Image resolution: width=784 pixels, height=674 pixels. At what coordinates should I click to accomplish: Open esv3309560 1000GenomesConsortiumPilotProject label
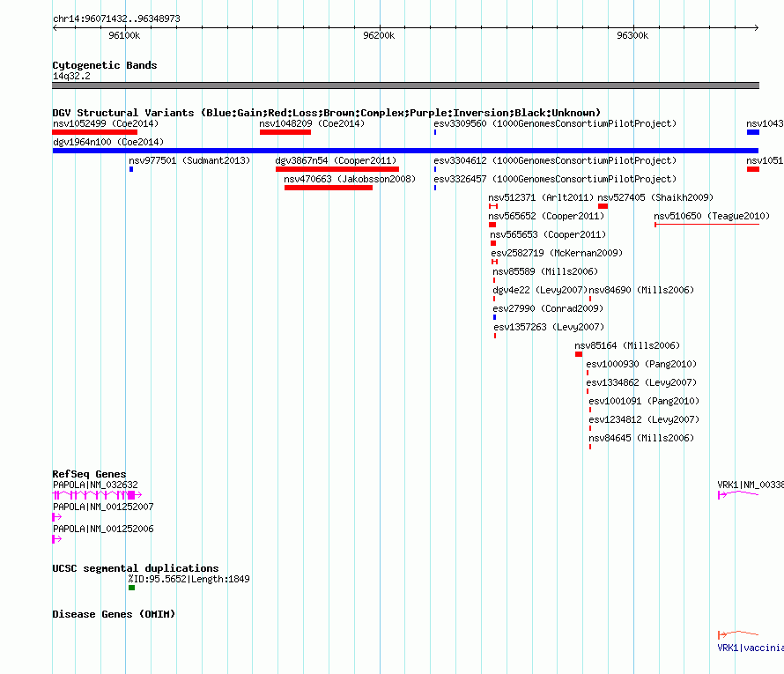(555, 123)
